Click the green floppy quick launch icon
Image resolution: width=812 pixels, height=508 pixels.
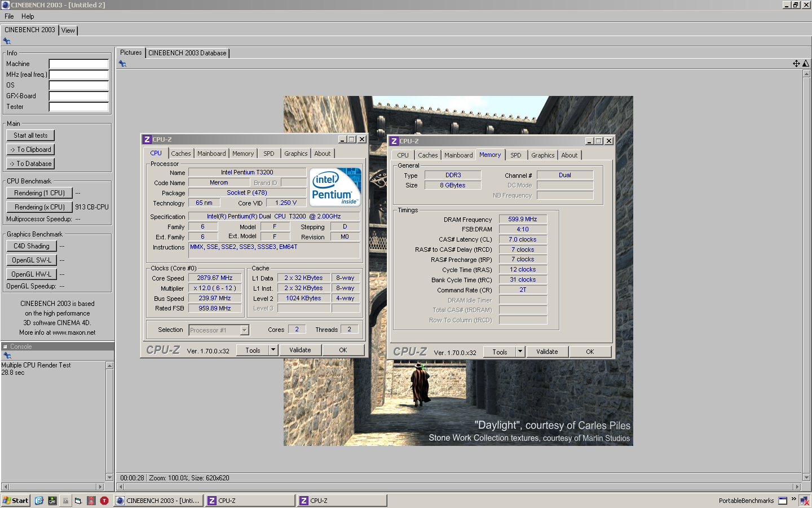[52, 501]
